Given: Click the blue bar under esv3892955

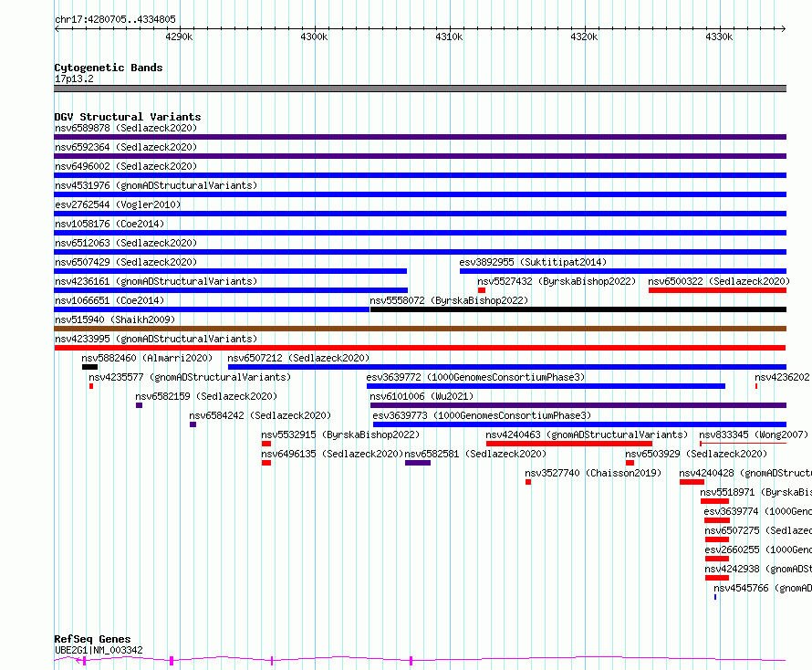Looking at the screenshot, I should pyautogui.click(x=623, y=271).
